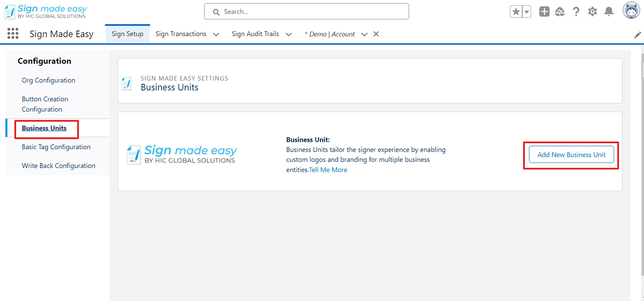644x301 pixels.
Task: Select Button Creation Configuration
Action: click(45, 104)
